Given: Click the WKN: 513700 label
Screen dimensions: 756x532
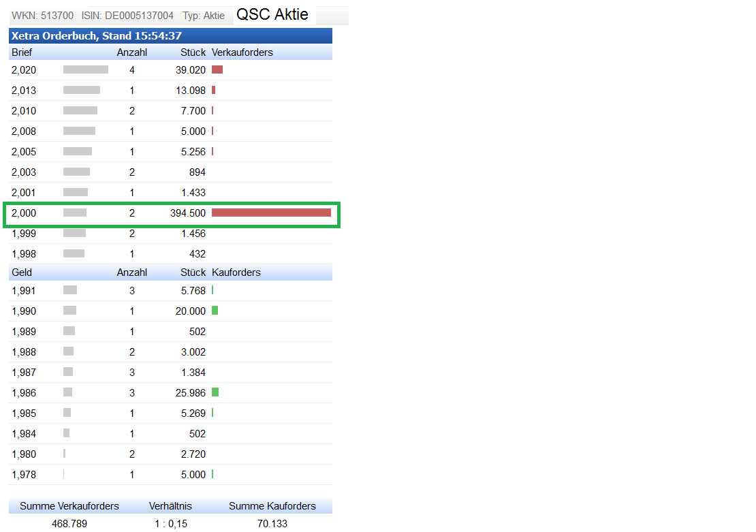Looking at the screenshot, I should (42, 16).
